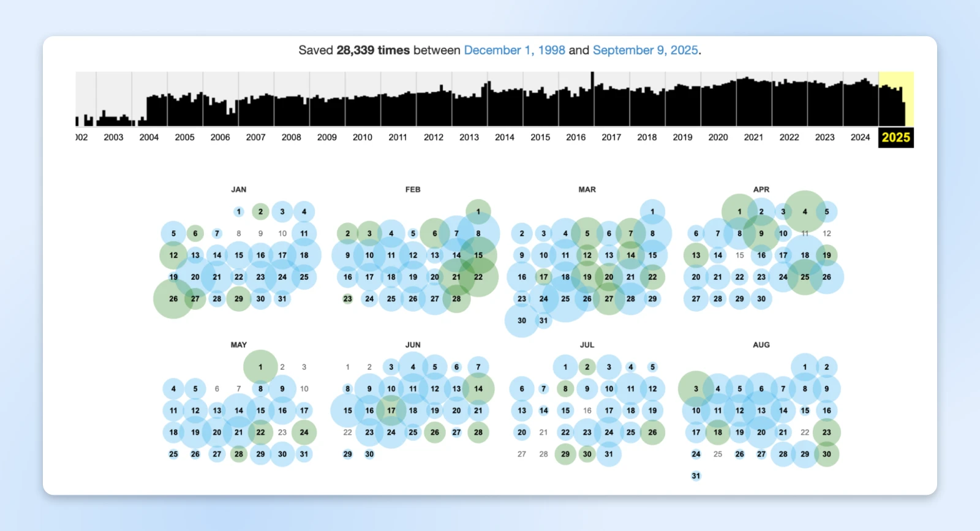Select March 30 capture date
This screenshot has width=980, height=531.
pos(522,320)
